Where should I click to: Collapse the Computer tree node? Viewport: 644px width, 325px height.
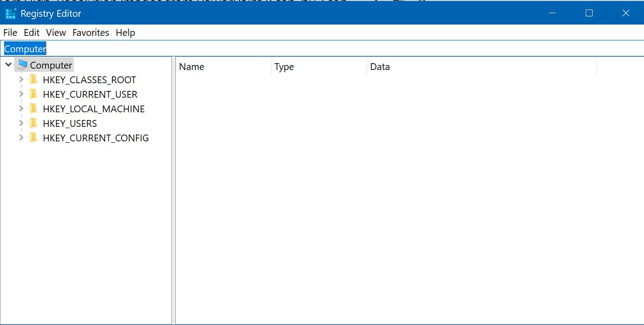8,65
